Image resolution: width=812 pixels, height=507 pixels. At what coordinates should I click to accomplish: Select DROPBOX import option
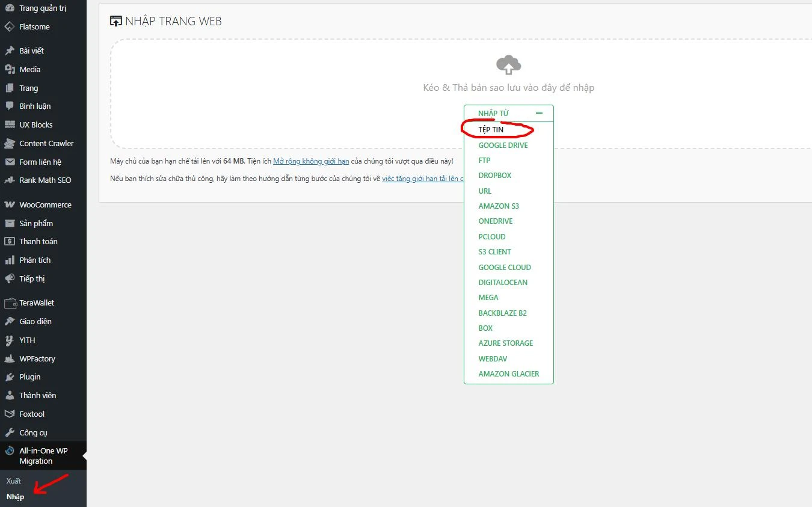click(x=494, y=175)
